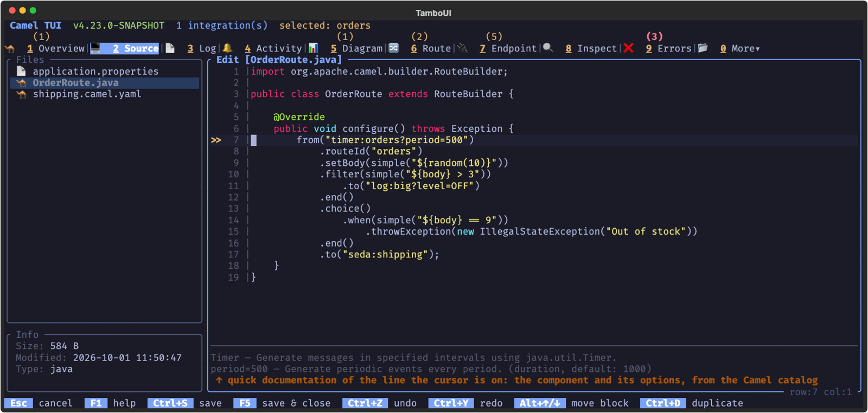The height and width of the screenshot is (413, 868).
Task: Click the .choice() line
Action: coord(345,209)
